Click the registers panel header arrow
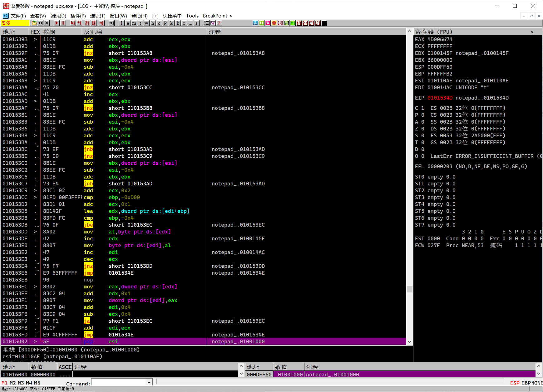This screenshot has height=392, width=543. tap(532, 32)
